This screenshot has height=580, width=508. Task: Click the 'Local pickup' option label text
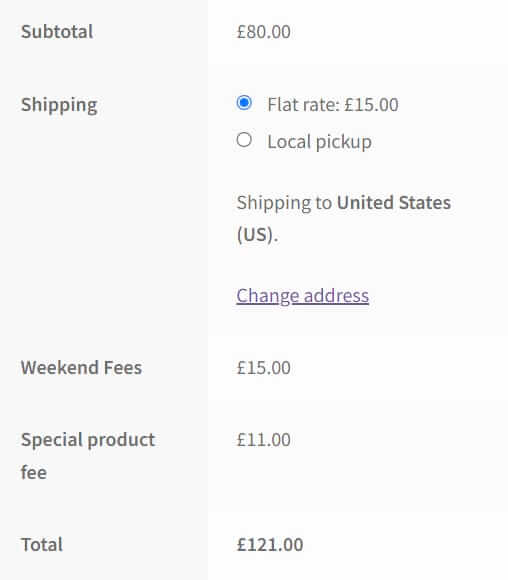pyautogui.click(x=319, y=142)
